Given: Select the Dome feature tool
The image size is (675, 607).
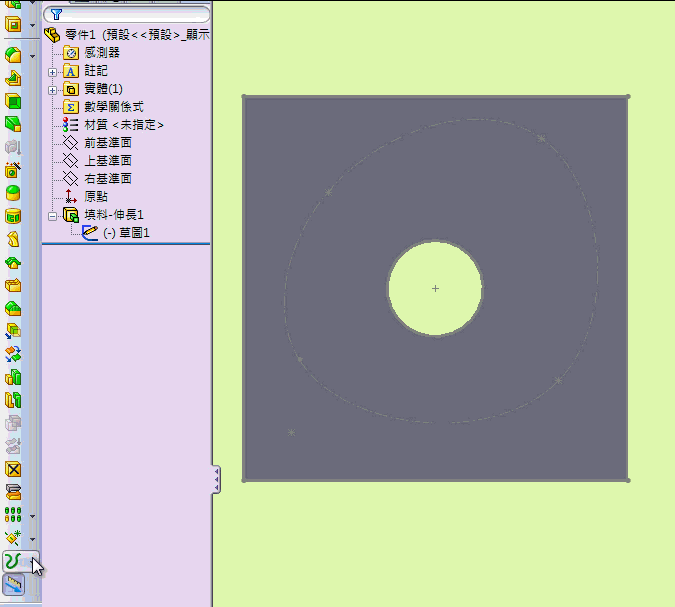Looking at the screenshot, I should coord(13,193).
